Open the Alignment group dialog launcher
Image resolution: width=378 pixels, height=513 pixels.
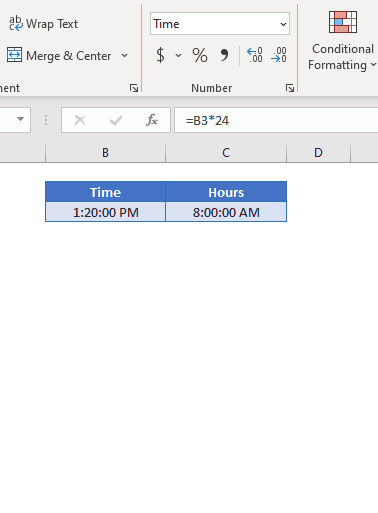click(x=134, y=88)
